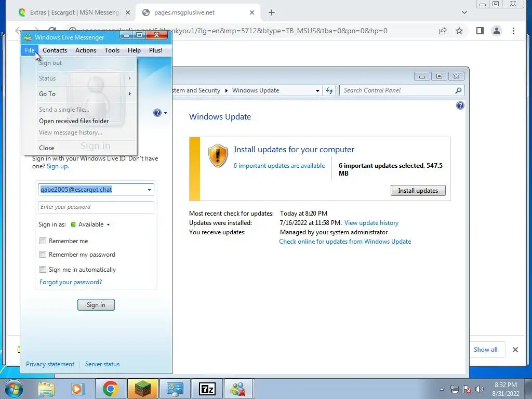
Task: Open the dropdown arrow beside Messenger help
Action: pyautogui.click(x=165, y=113)
